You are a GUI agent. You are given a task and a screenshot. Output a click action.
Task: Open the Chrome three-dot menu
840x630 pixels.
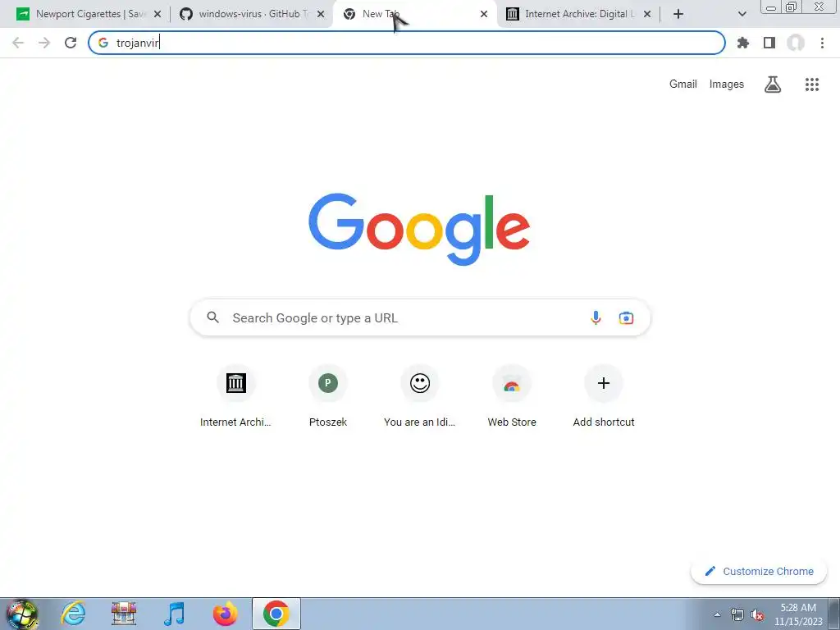tap(822, 43)
